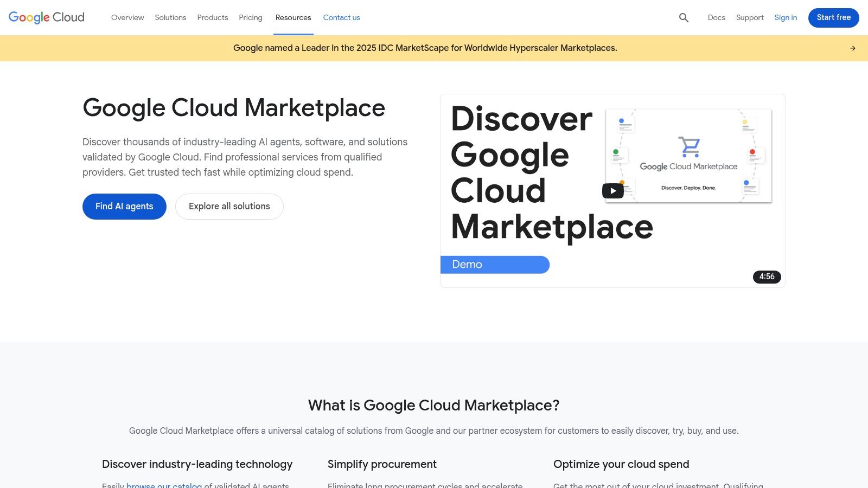
Task: Click the arrow on the yellow announcement banner
Action: [x=853, y=48]
